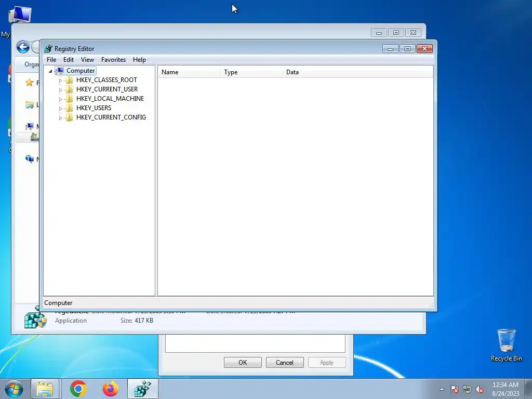The image size is (532, 399).
Task: Open the Favorites menu
Action: click(113, 60)
